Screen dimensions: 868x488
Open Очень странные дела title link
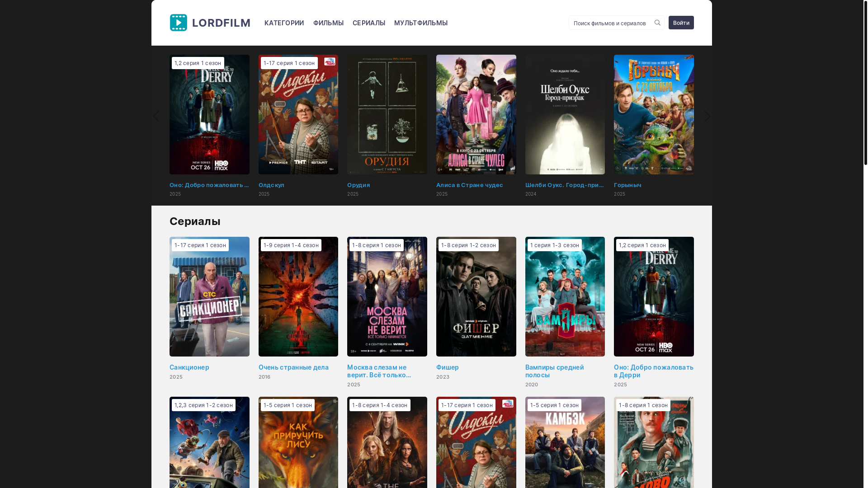pos(293,367)
